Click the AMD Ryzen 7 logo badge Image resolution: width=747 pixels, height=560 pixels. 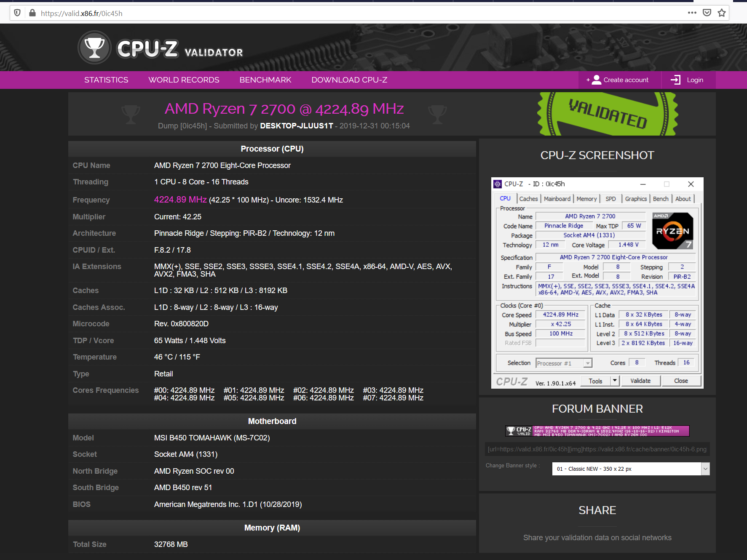coord(672,231)
